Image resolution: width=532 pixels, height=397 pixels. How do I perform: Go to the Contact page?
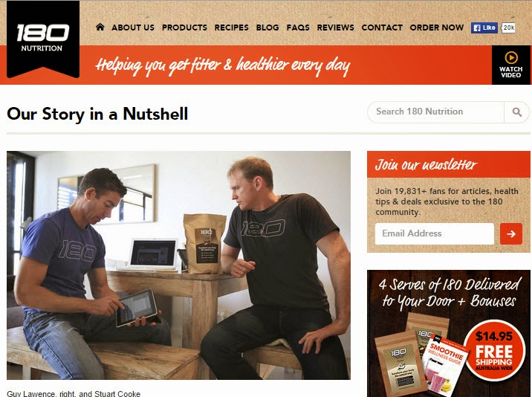pos(382,28)
